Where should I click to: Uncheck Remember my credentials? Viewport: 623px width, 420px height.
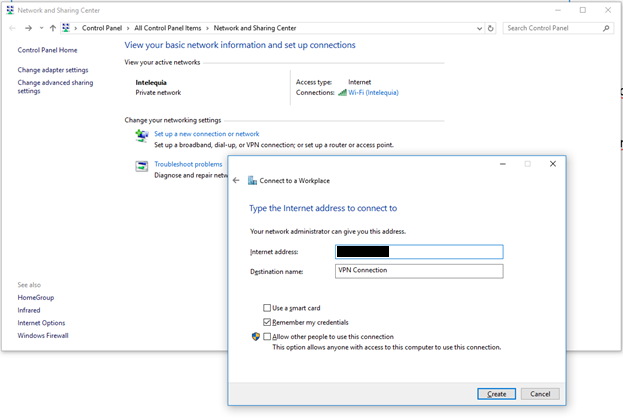[267, 322]
